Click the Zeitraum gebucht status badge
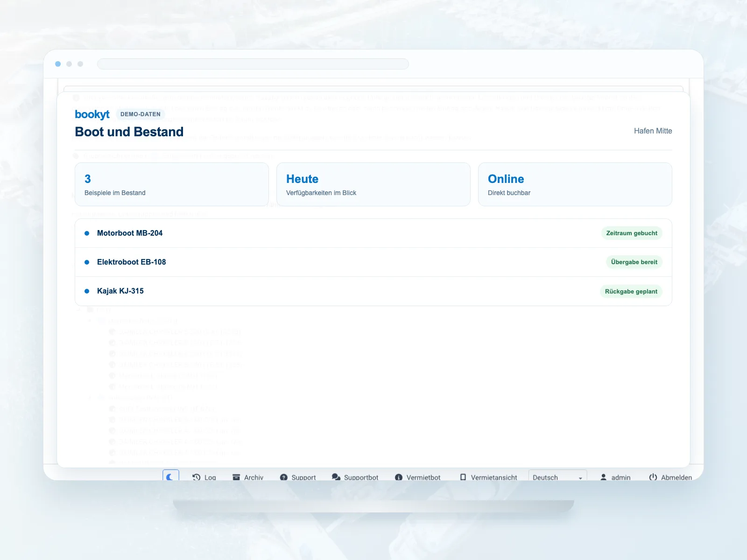This screenshot has width=747, height=560. (x=632, y=233)
